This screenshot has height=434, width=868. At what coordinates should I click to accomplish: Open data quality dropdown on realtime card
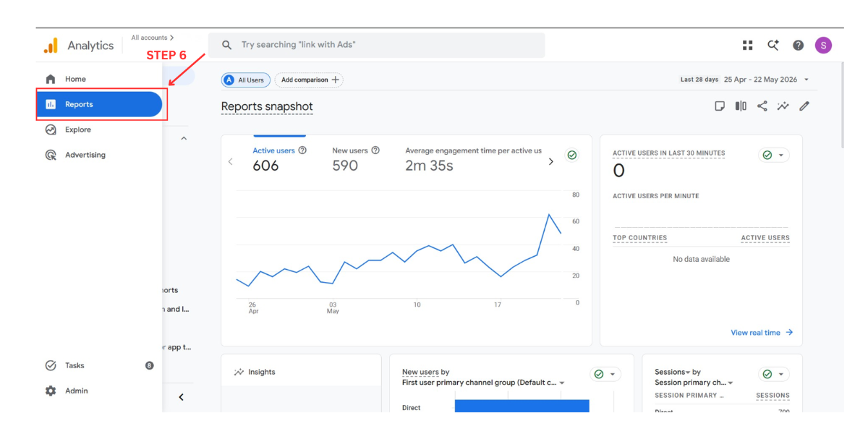pyautogui.click(x=774, y=155)
